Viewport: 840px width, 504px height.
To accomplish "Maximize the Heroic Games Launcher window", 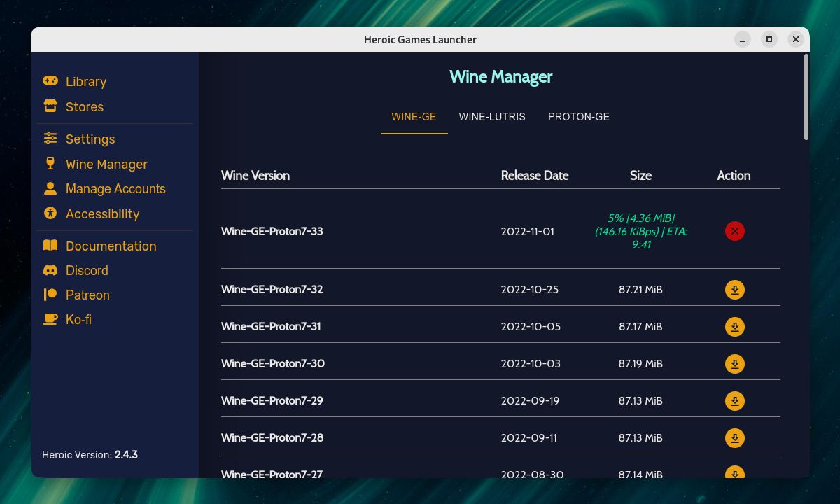I will coord(769,39).
